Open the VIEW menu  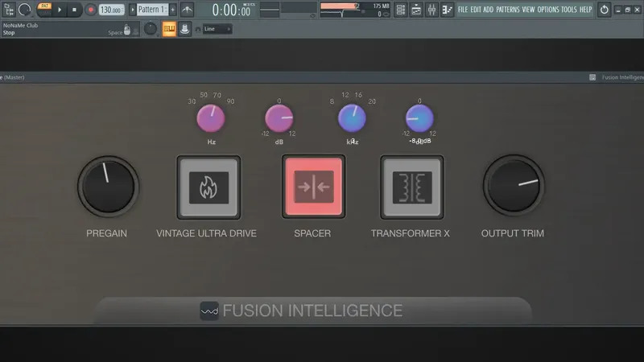point(528,10)
